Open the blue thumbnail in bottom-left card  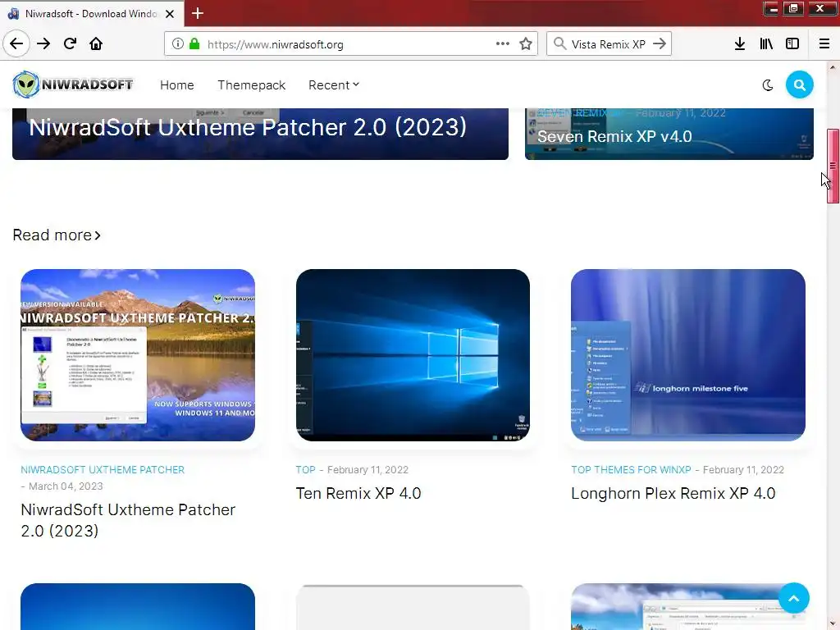(138, 606)
